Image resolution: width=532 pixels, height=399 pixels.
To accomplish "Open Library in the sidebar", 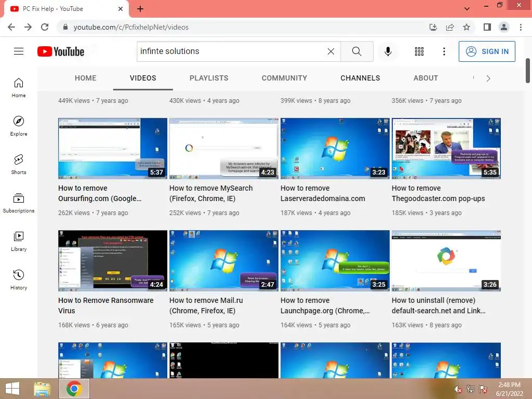I will [x=19, y=241].
